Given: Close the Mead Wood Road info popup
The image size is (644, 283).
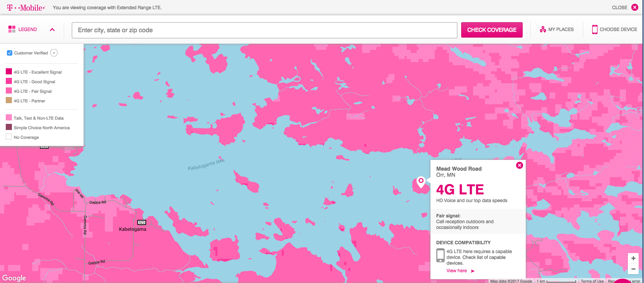Looking at the screenshot, I should (519, 165).
